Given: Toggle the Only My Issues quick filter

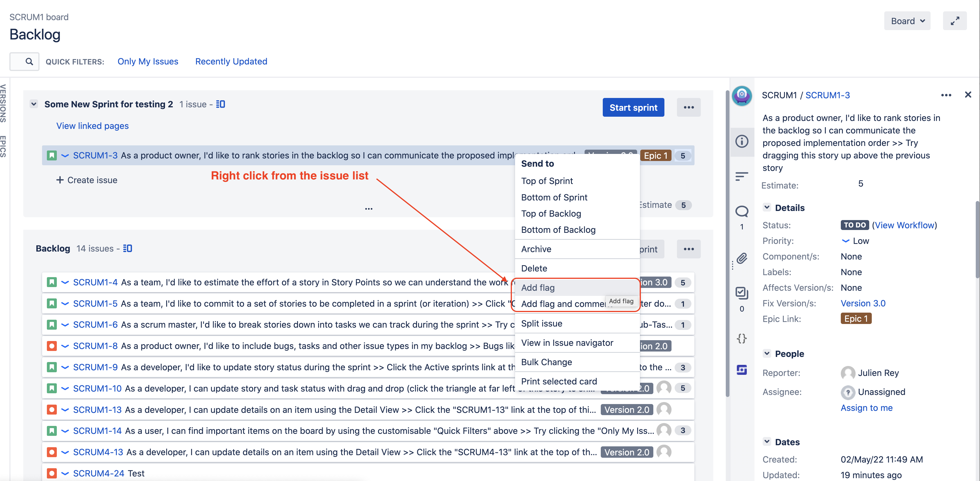Looking at the screenshot, I should 148,61.
